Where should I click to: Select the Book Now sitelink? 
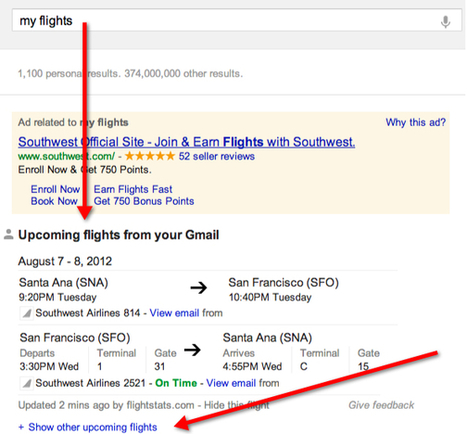[54, 201]
